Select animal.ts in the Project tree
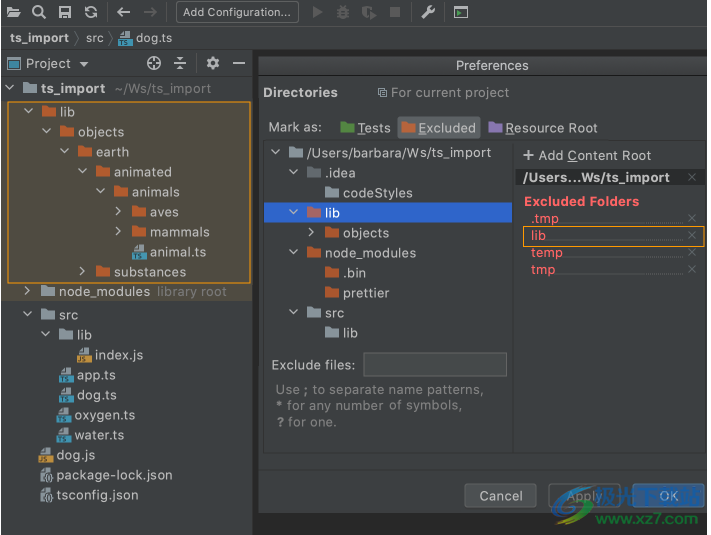 [169, 252]
